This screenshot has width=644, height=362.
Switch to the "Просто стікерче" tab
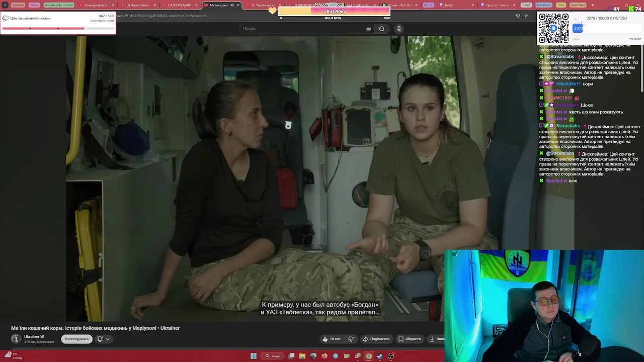tap(497, 5)
